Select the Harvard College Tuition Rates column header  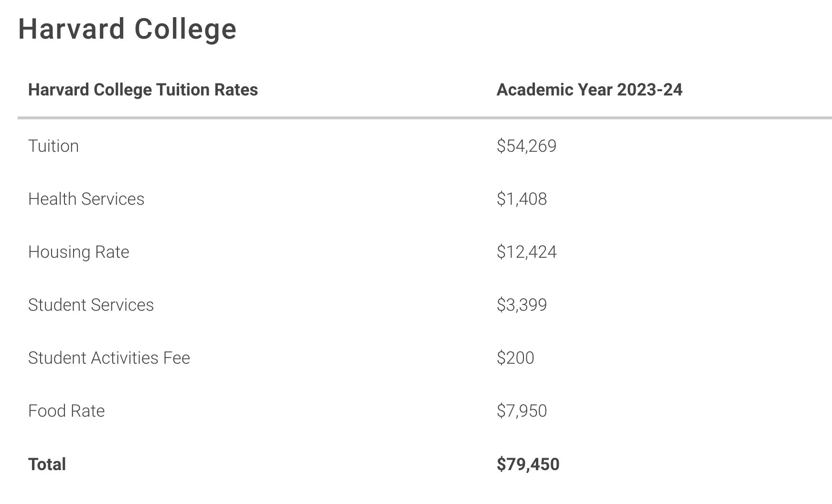143,90
